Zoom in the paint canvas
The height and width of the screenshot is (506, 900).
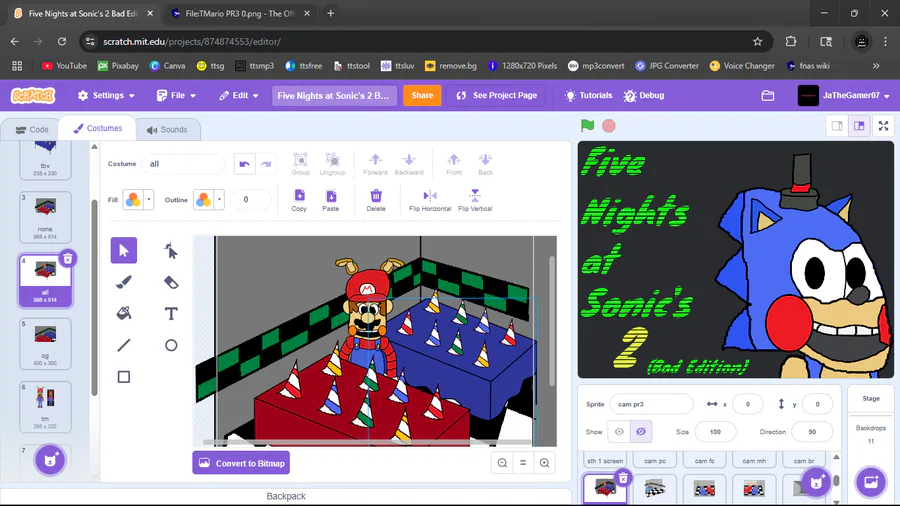(544, 463)
